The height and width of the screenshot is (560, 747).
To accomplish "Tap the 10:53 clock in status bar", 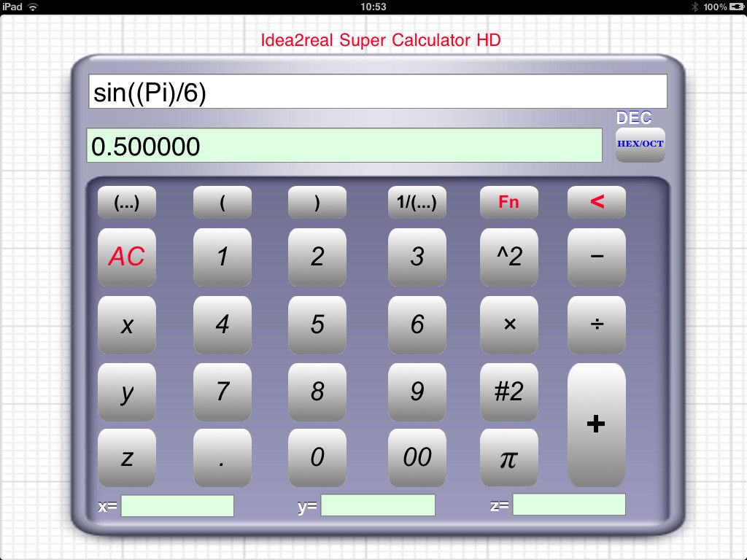I will click(373, 7).
